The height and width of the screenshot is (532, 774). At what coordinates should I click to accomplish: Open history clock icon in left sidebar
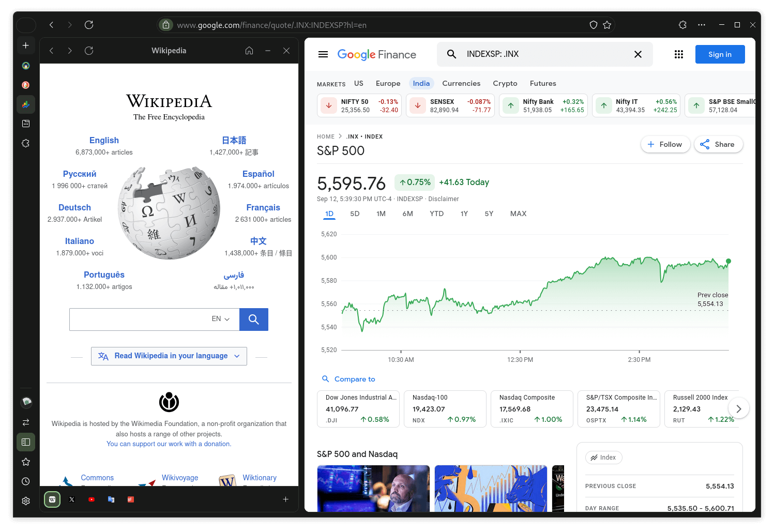pyautogui.click(x=26, y=481)
